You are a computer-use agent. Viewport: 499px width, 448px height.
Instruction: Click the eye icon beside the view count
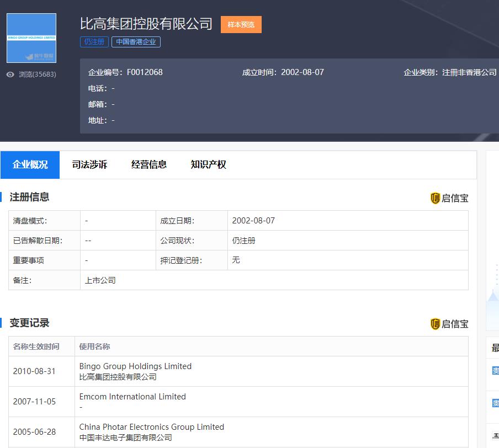[x=10, y=74]
